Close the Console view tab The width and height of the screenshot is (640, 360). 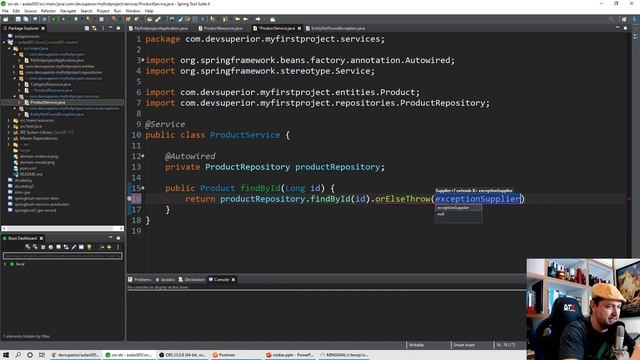point(233,280)
